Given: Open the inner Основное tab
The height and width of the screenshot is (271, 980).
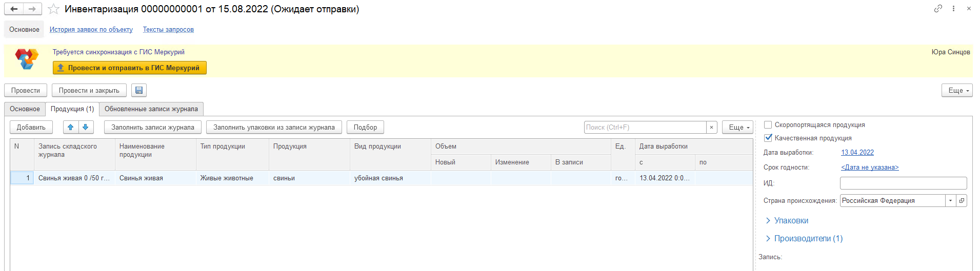Looking at the screenshot, I should tap(25, 109).
